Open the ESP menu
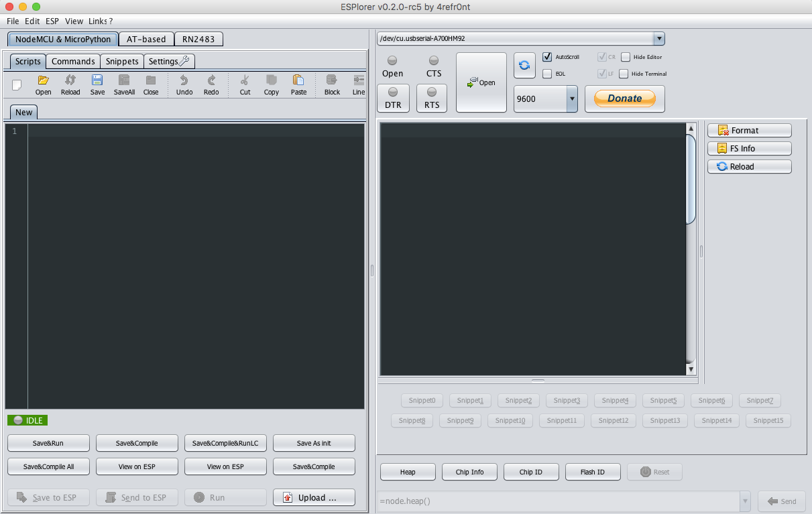This screenshot has width=812, height=514. click(x=52, y=21)
